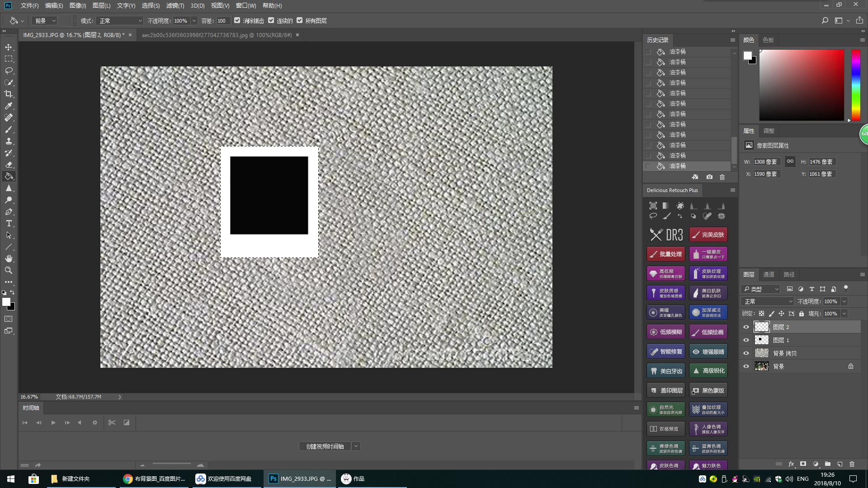Open the 滤镜(T) menu
Image resolution: width=868 pixels, height=488 pixels.
pyautogui.click(x=175, y=5)
